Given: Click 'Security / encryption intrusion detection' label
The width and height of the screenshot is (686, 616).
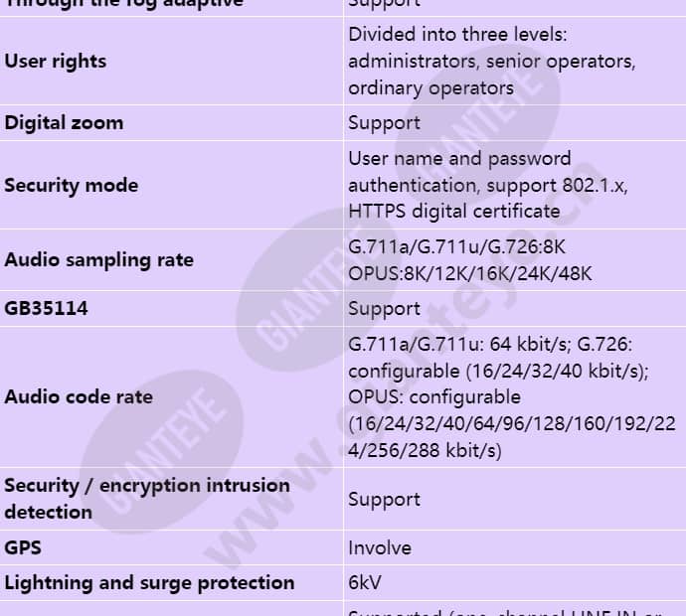Looking at the screenshot, I should tap(147, 499).
